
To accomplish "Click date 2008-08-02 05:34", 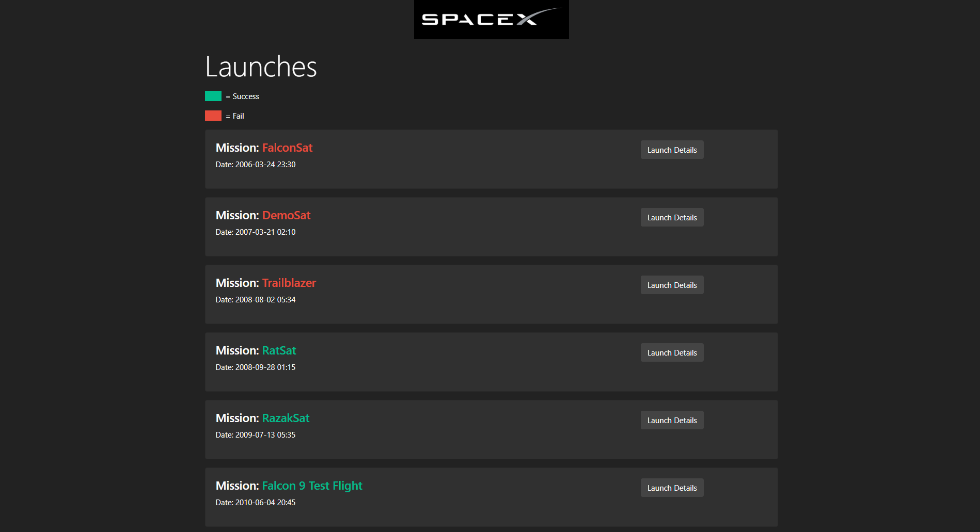I will [x=256, y=300].
